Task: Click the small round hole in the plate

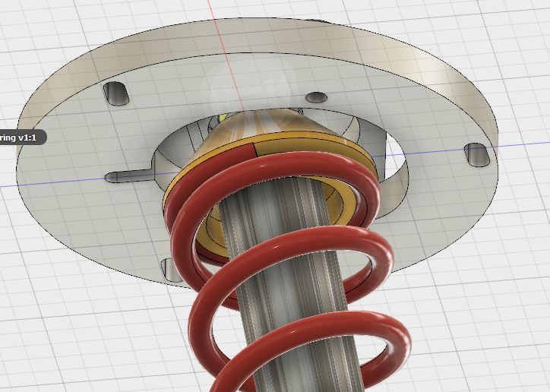Action: pyautogui.click(x=316, y=98)
